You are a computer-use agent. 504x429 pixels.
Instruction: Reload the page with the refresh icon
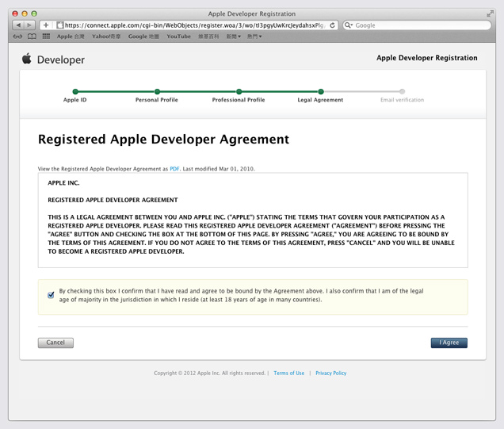pos(332,25)
